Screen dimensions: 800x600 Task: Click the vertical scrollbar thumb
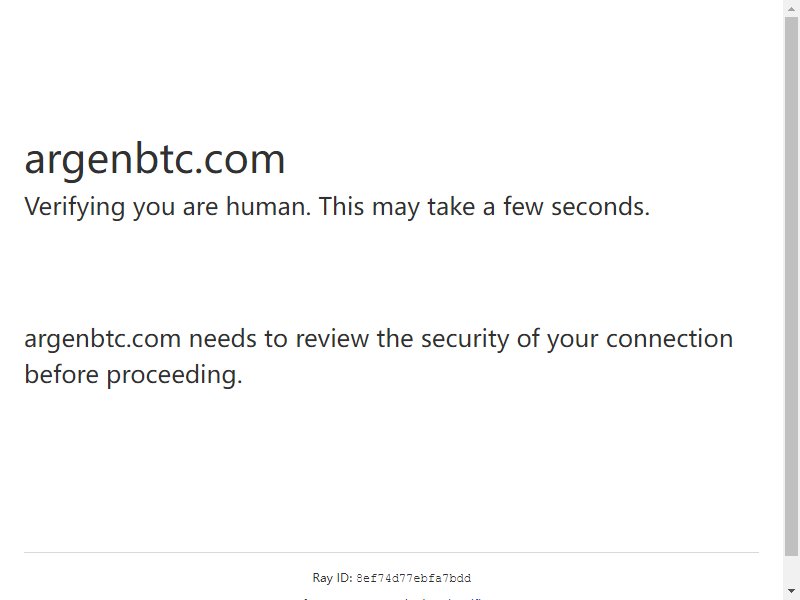coord(791,286)
